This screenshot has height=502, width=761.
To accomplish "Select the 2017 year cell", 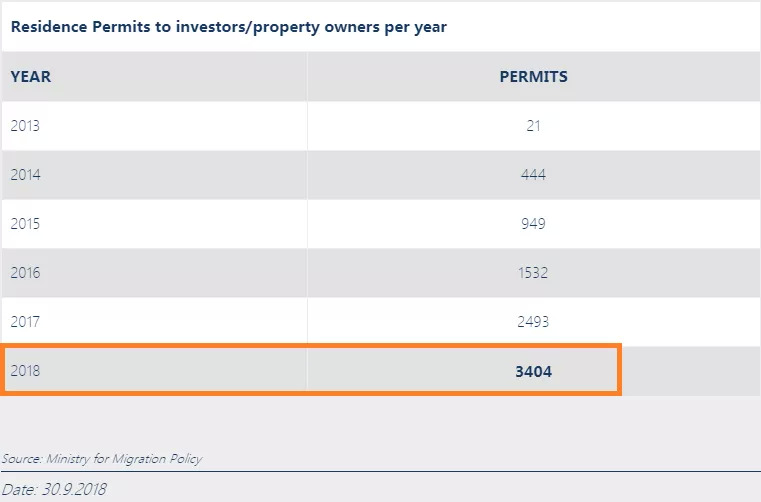I will click(27, 322).
